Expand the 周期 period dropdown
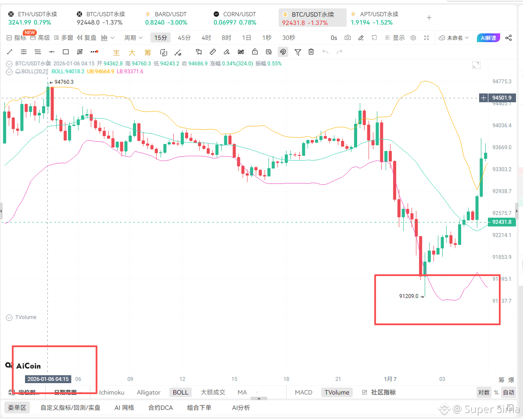The height and width of the screenshot is (420, 523). [133, 38]
